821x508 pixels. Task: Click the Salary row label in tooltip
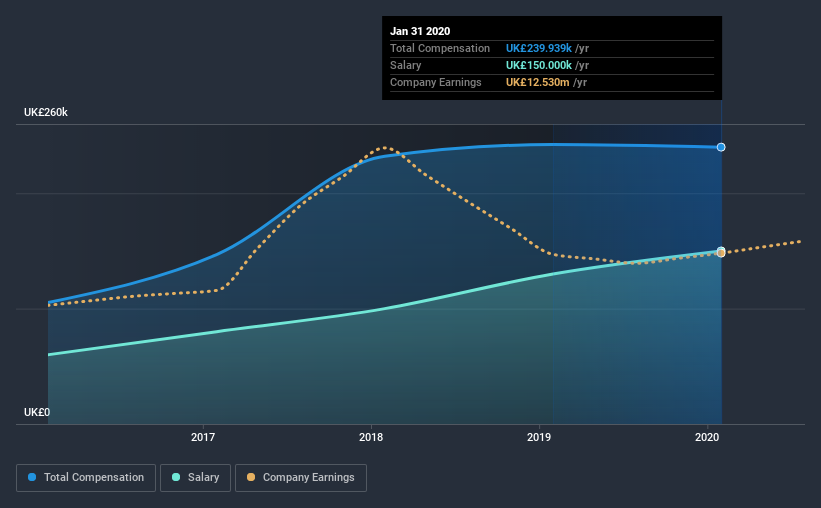405,65
